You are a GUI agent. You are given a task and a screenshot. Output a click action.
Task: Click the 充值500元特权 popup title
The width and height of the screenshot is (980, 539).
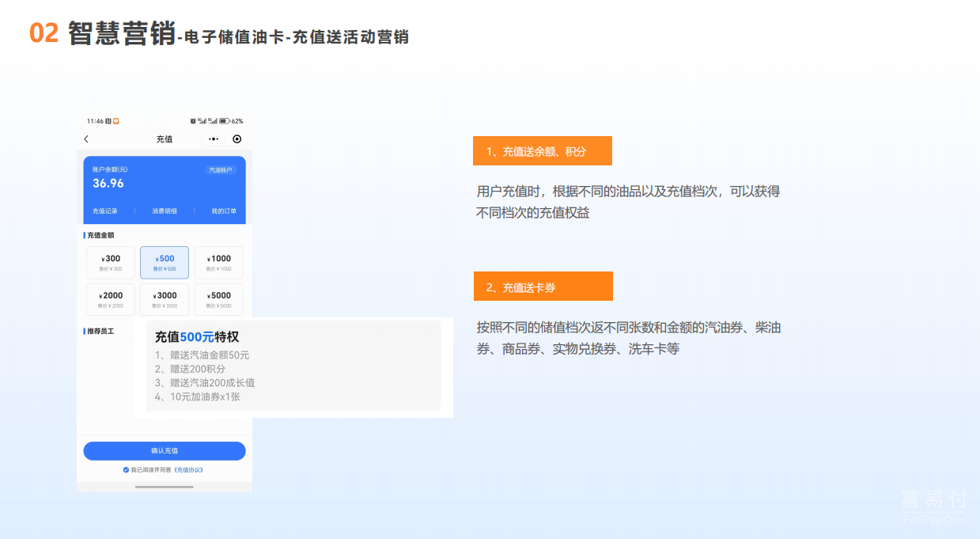tap(197, 337)
